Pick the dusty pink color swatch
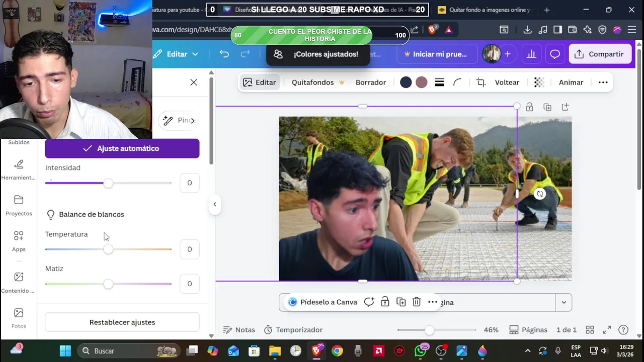Image resolution: width=644 pixels, height=362 pixels. point(422,82)
